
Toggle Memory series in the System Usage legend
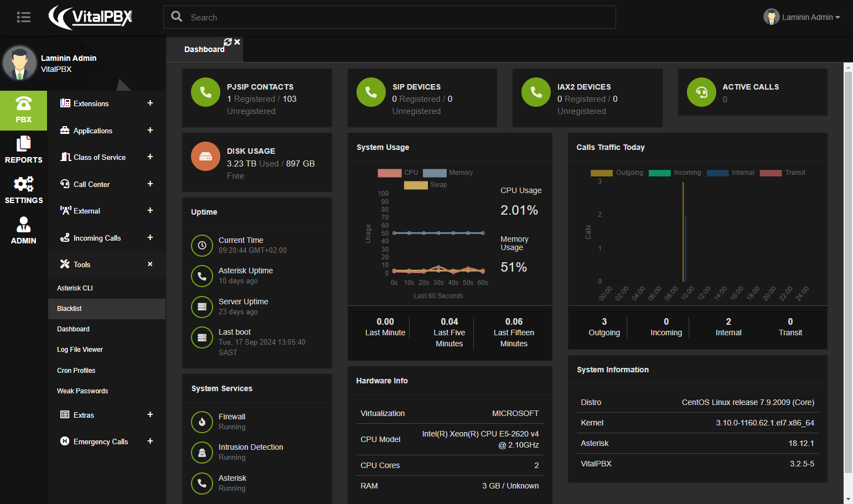click(x=448, y=173)
